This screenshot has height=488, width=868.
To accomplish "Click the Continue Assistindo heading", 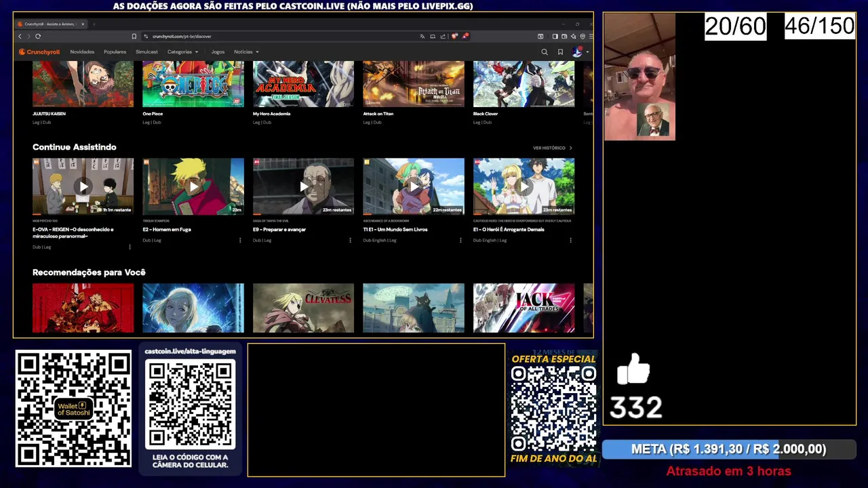I will click(x=74, y=147).
